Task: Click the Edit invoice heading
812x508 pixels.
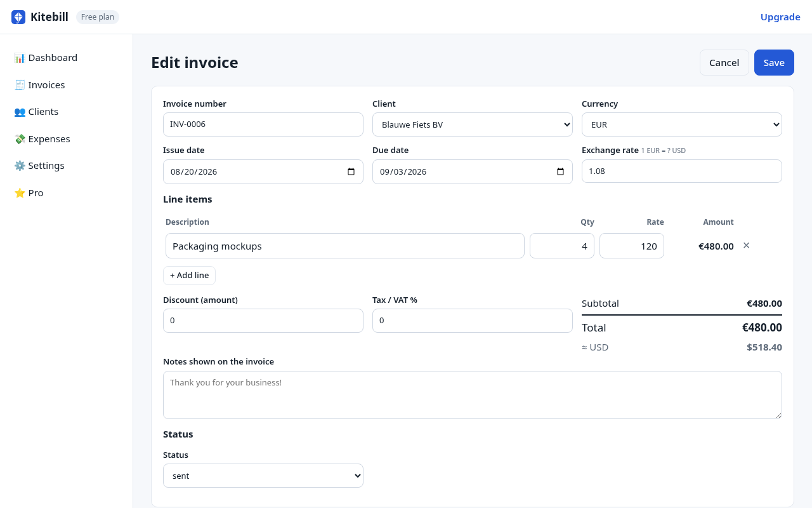Action: (x=195, y=62)
